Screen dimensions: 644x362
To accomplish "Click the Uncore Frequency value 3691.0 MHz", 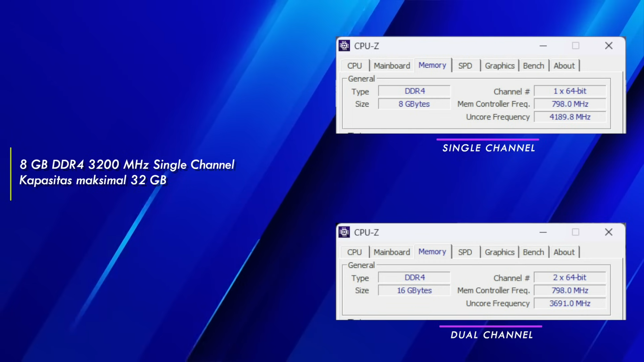I will coord(570,303).
